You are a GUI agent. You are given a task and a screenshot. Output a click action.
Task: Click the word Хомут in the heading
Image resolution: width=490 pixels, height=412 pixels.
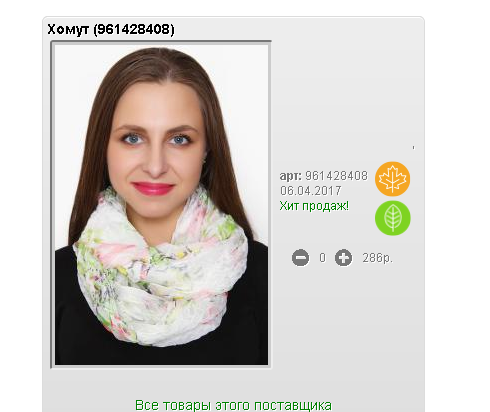pos(68,29)
